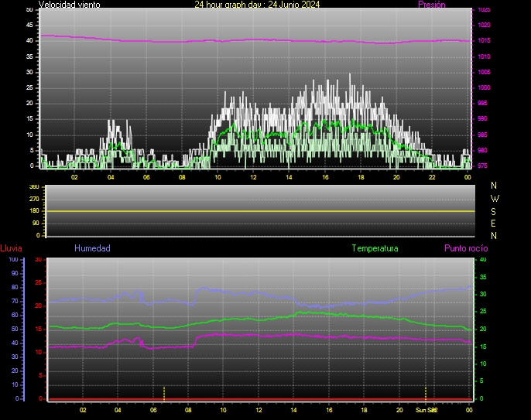The width and height of the screenshot is (531, 420).
Task: Click the 100 value on blue humidity axis
Action: (x=14, y=260)
